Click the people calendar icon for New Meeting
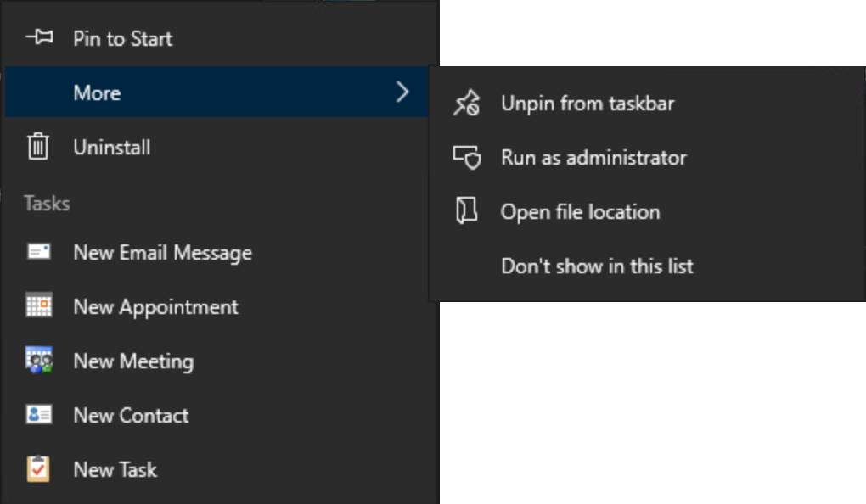The width and height of the screenshot is (866, 504). point(39,360)
